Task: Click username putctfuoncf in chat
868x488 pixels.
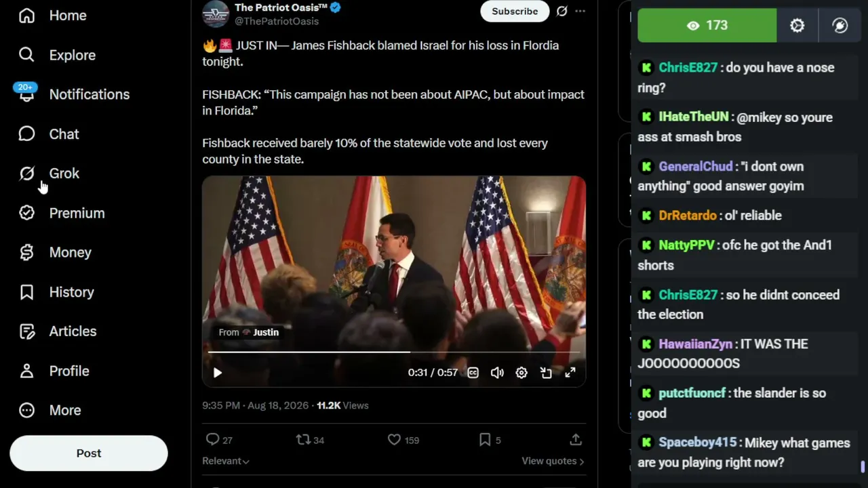Action: (x=692, y=393)
